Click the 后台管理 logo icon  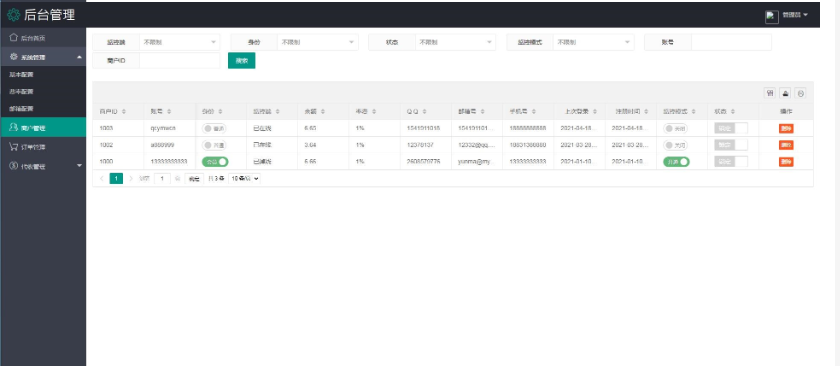coord(13,14)
